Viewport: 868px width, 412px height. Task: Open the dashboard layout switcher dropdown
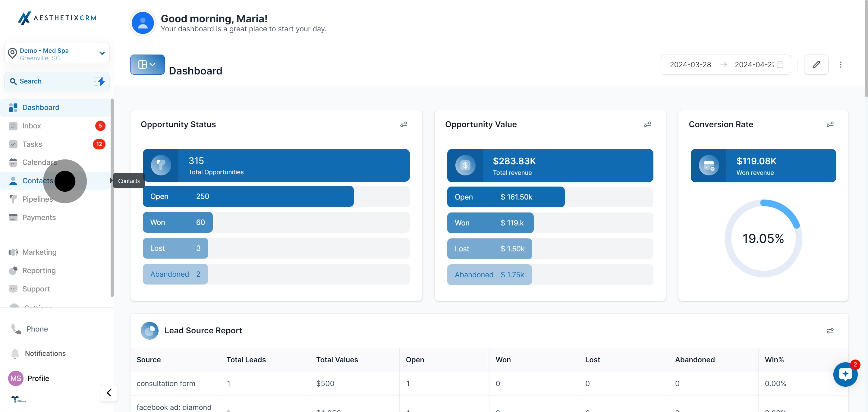[147, 64]
